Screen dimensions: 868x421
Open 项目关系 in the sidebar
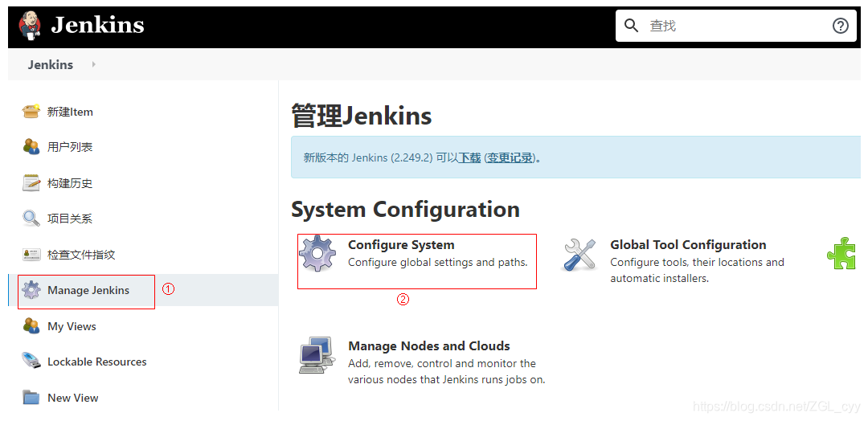(70, 219)
